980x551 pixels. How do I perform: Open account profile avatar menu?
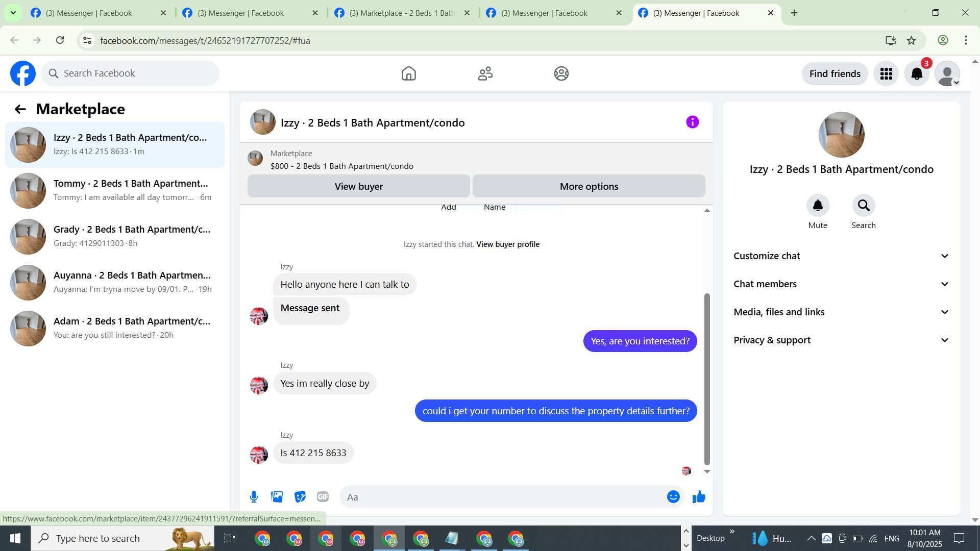point(947,73)
